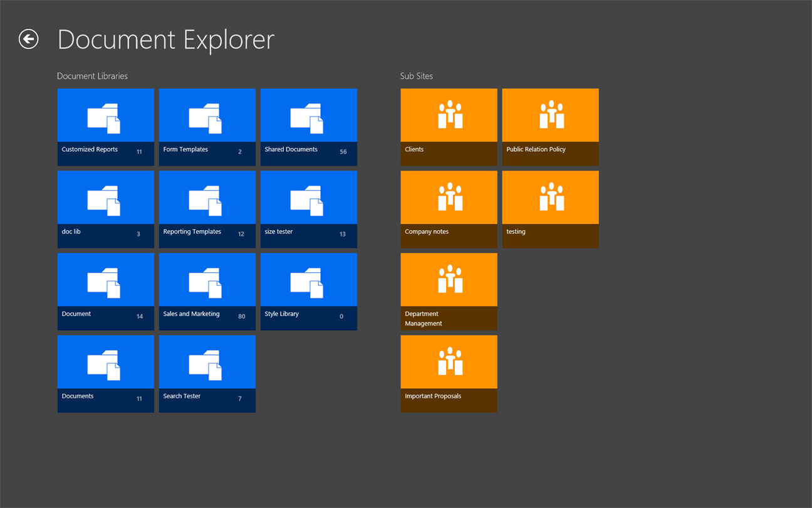Open the Company notes sub site icon
Viewport: 812px width, 508px height.
point(450,196)
